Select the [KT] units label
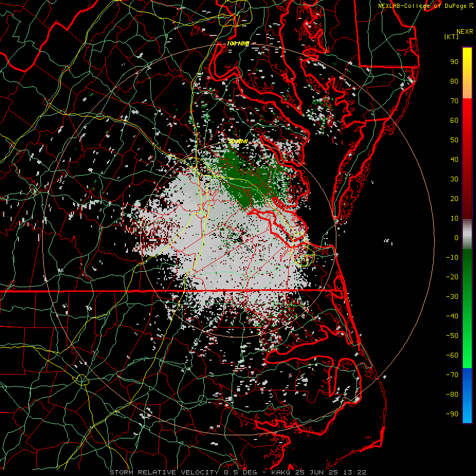The image size is (476, 476). tap(452, 36)
